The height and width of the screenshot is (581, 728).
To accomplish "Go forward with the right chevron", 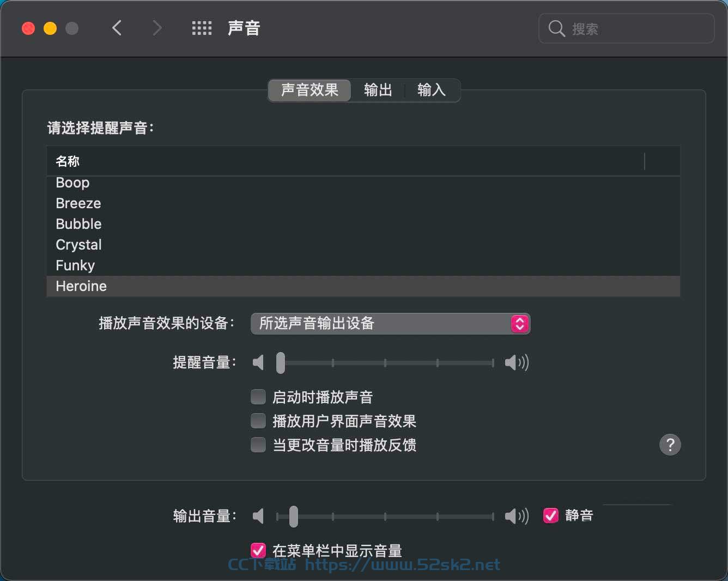I will click(x=157, y=28).
